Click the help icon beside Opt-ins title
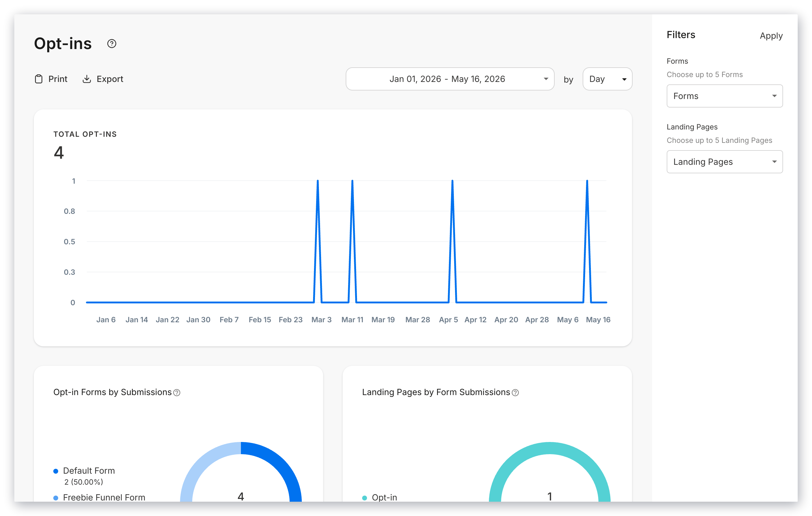The image size is (812, 516). point(111,44)
